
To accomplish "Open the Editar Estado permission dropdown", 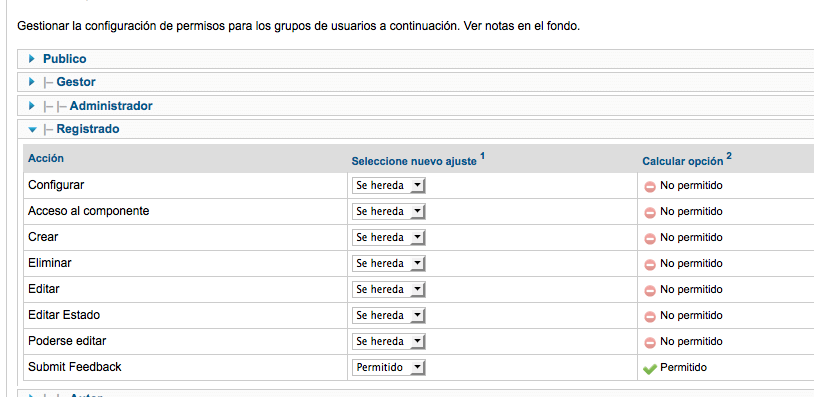I will (x=388, y=316).
